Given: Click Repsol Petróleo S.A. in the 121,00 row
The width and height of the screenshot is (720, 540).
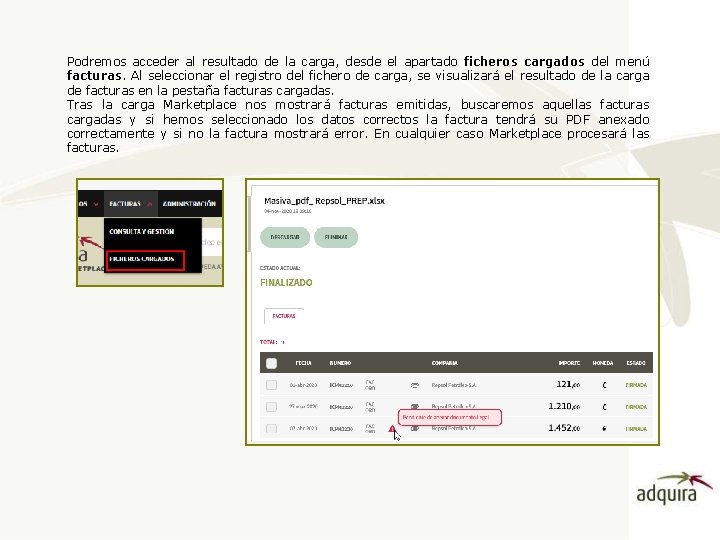Looking at the screenshot, I should [x=454, y=385].
